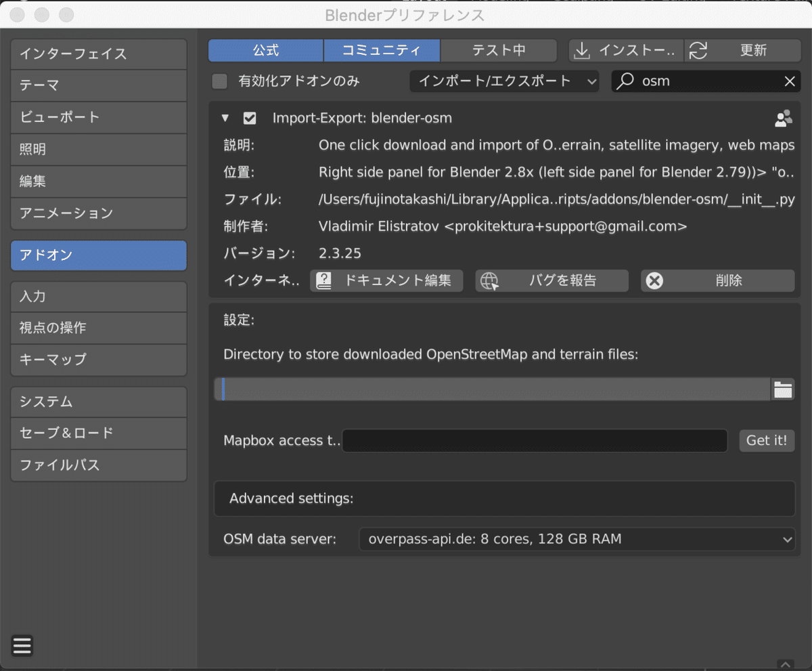Click the hamburger menu icon at bottom left
The image size is (812, 671).
[x=22, y=645]
